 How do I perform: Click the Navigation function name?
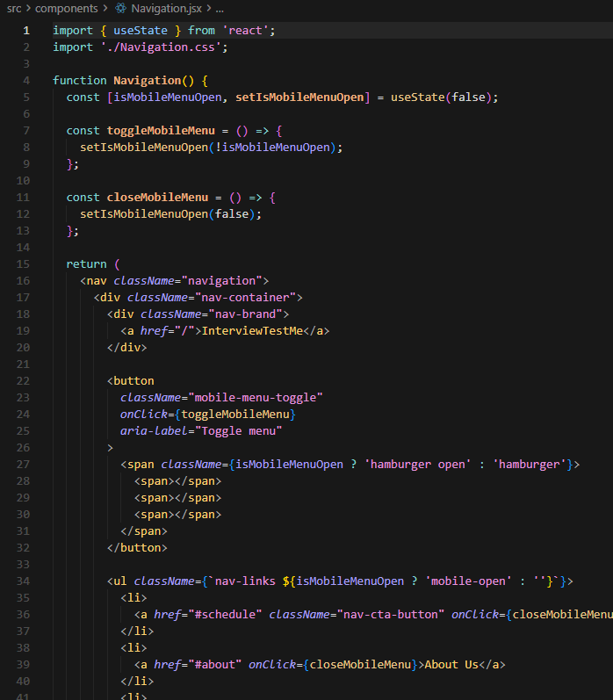coord(147,81)
